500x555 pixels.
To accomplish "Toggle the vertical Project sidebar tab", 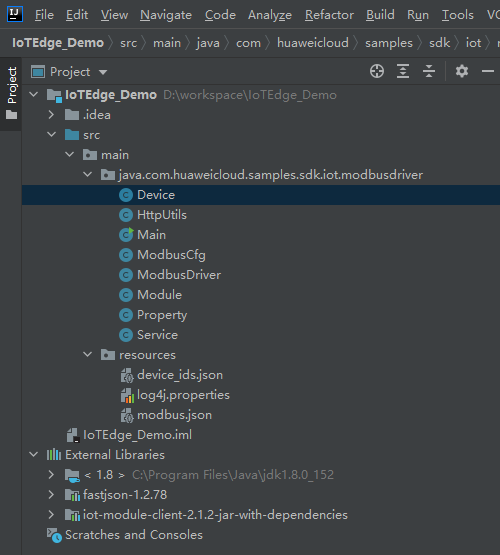I will (11, 93).
